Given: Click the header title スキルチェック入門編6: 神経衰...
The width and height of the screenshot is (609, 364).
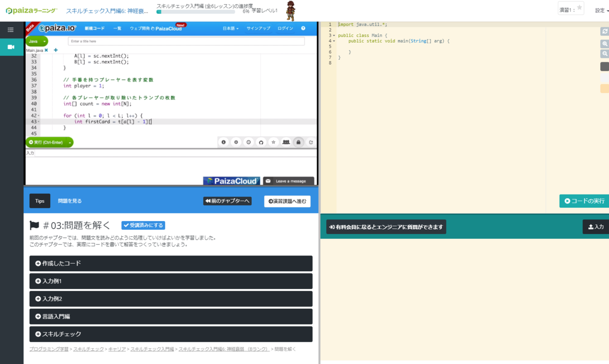Looking at the screenshot, I should pos(108,10).
